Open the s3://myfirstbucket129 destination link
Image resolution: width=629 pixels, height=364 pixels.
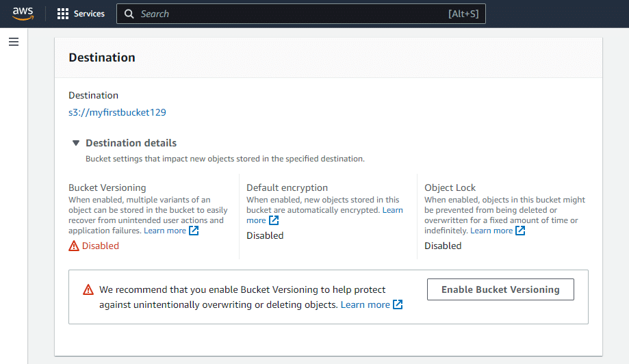(117, 112)
